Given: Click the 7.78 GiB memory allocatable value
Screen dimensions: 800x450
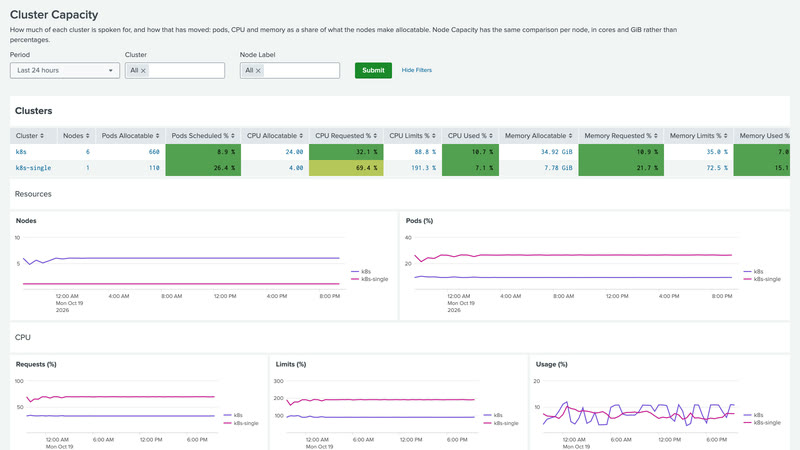Looking at the screenshot, I should point(558,168).
